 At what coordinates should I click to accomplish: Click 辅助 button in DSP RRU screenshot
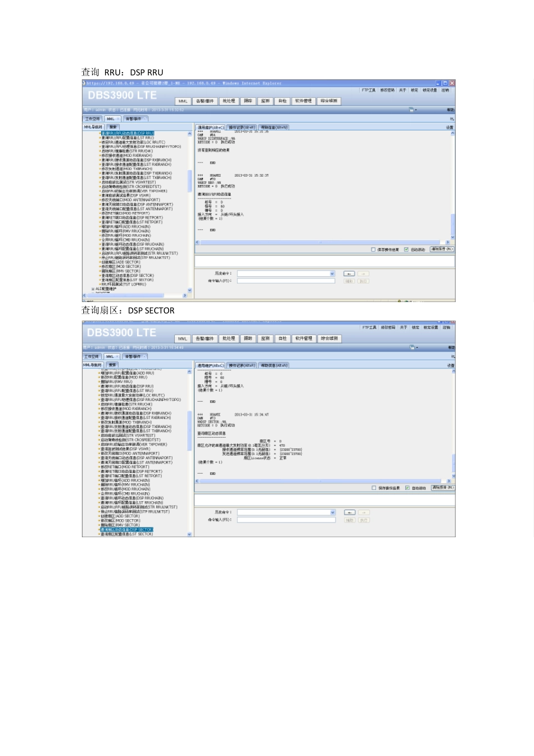349,281
